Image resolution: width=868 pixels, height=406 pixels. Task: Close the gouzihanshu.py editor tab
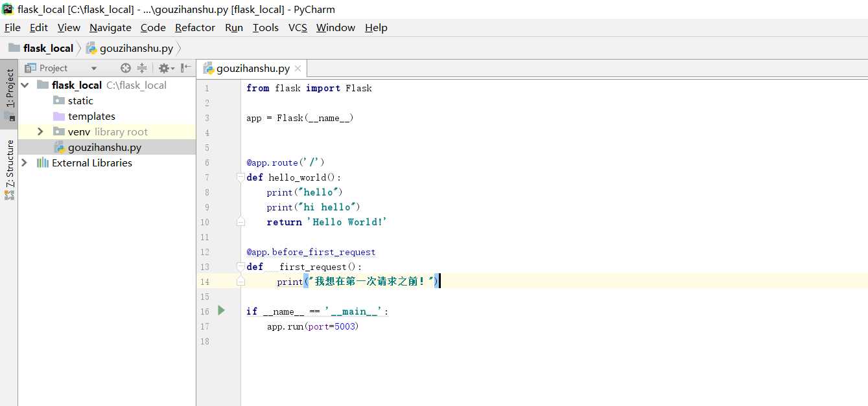(298, 69)
